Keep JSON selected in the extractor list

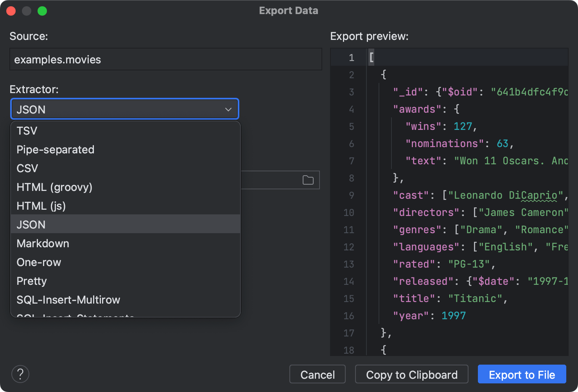(31, 224)
